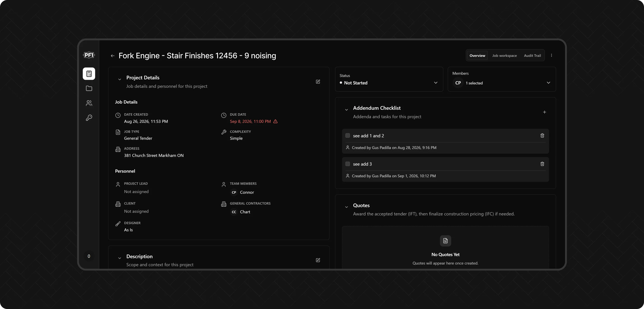The height and width of the screenshot is (309, 644).
Task: Click the 'General Tender' job type value
Action: (138, 138)
